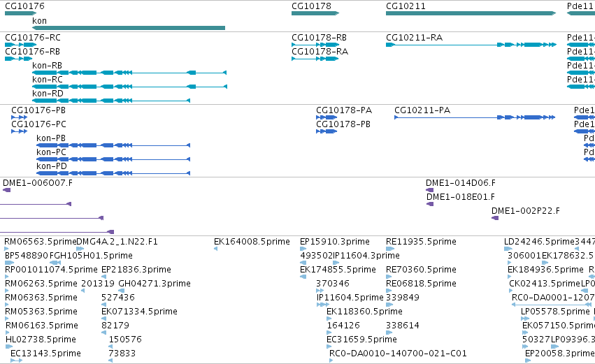Click the DME1-002P22.F clone label
Image resolution: width=595 pixels, height=364 pixels.
(526, 211)
